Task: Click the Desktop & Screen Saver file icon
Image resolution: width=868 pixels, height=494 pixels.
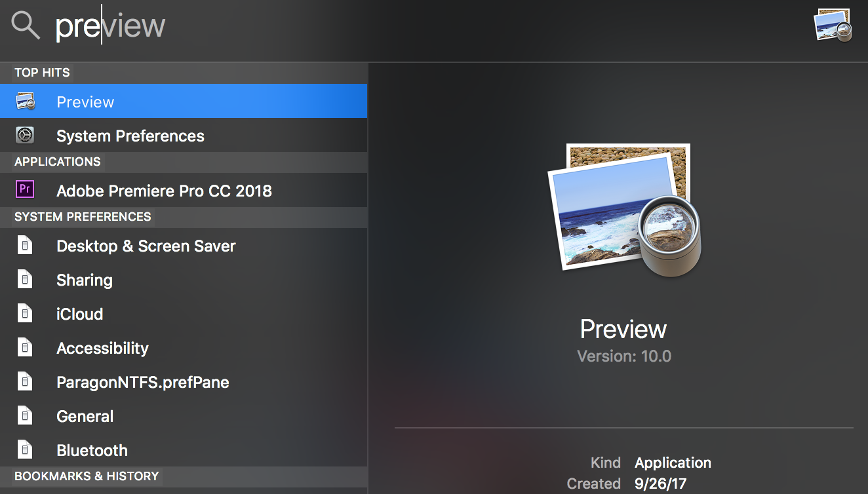Action: point(25,246)
